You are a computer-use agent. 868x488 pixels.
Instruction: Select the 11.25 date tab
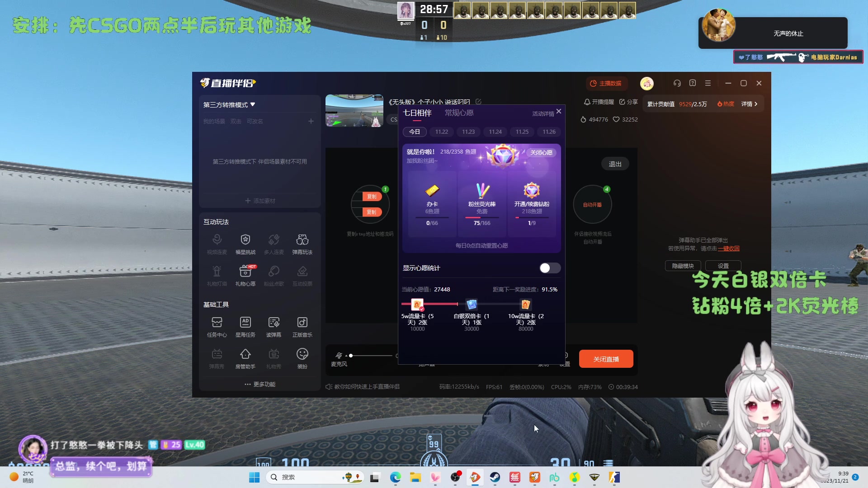coord(522,131)
